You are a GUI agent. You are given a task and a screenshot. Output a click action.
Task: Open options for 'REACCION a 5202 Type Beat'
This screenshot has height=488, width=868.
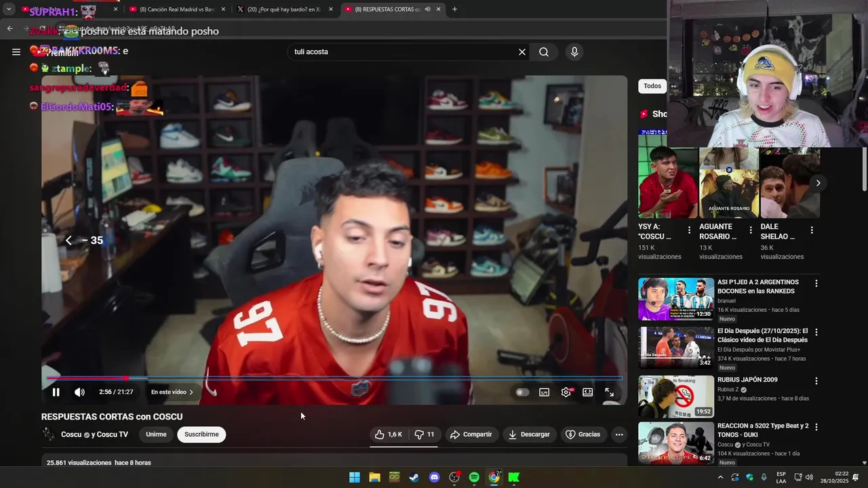(816, 427)
